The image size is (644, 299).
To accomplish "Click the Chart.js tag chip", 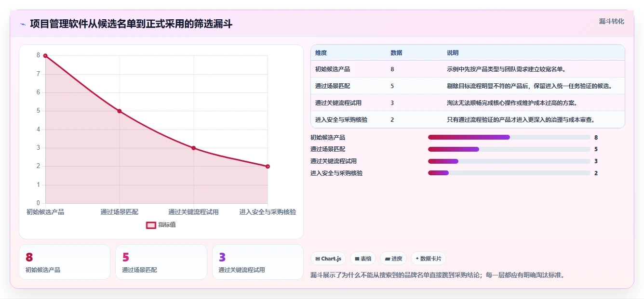I will 328,259.
